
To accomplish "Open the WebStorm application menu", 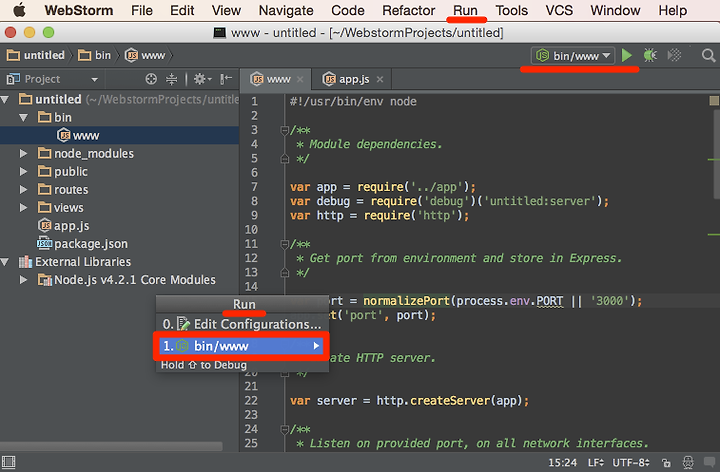I will click(x=79, y=10).
